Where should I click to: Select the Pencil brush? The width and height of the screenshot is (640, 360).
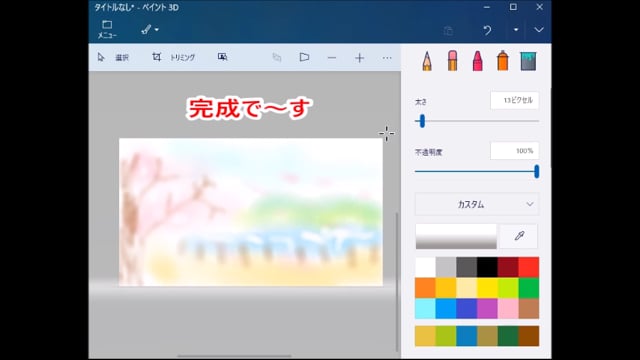[427, 61]
